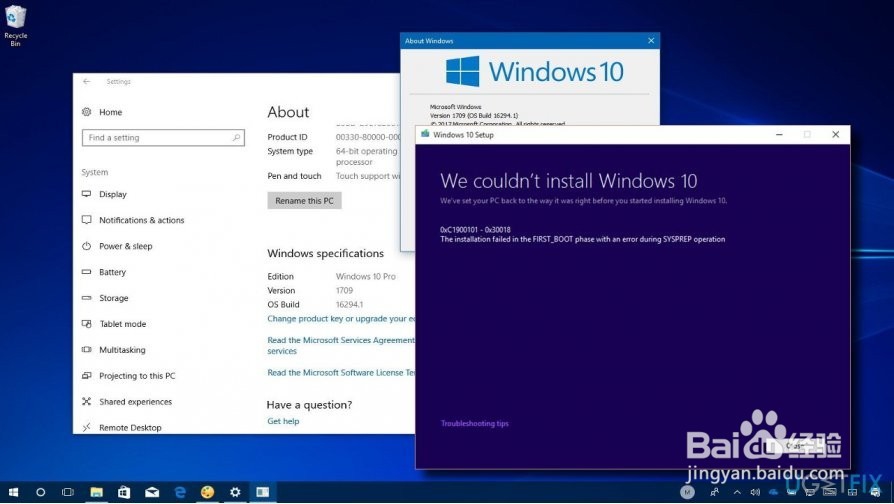Open the Mail app on taskbar

click(152, 492)
